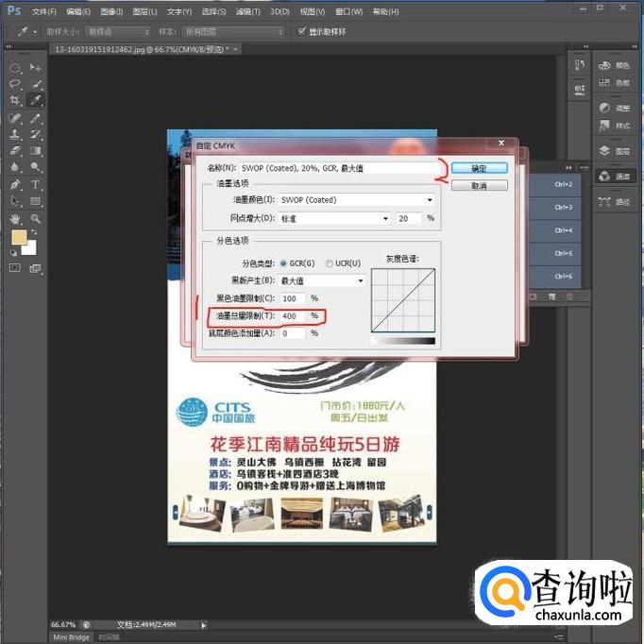Select the Lasso tool
The width and height of the screenshot is (644, 644).
click(15, 84)
